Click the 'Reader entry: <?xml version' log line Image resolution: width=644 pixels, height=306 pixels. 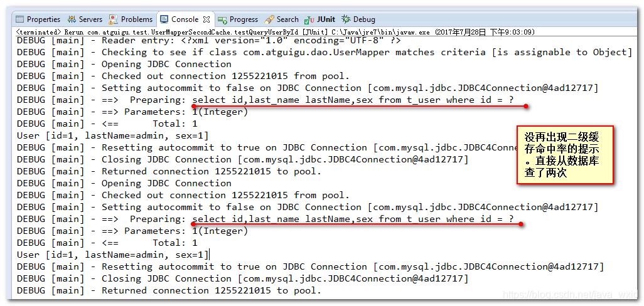tap(208, 40)
